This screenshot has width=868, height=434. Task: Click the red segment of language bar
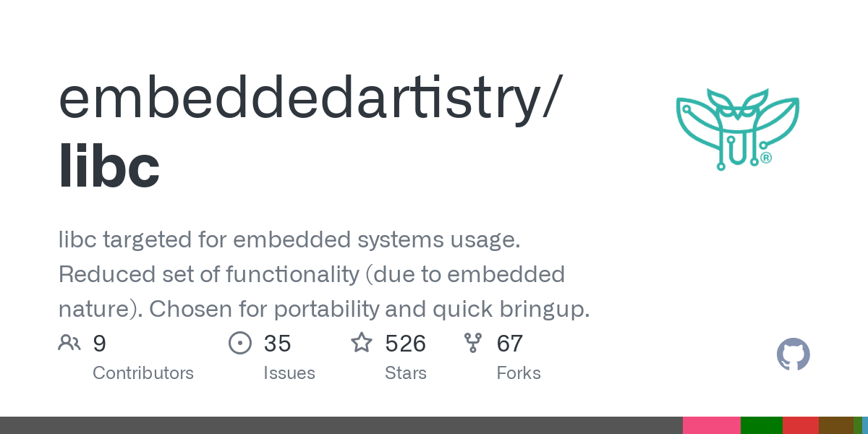click(x=800, y=425)
